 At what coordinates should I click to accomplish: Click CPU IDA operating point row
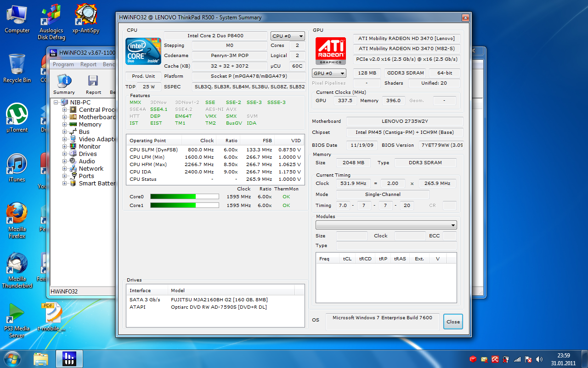215,172
